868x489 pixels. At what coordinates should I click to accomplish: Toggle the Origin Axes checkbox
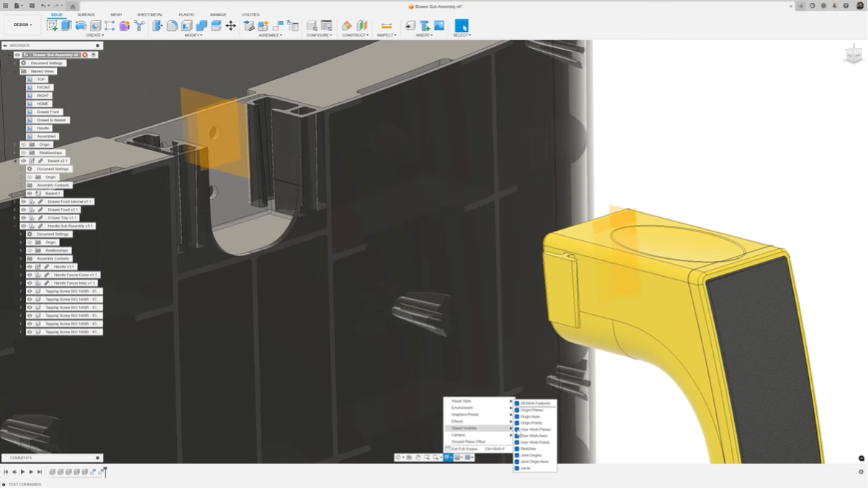[x=517, y=416]
